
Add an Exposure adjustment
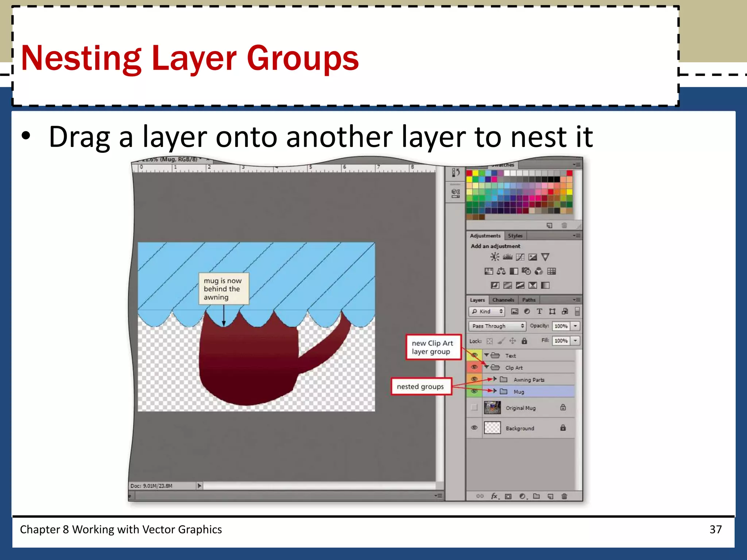coord(533,257)
